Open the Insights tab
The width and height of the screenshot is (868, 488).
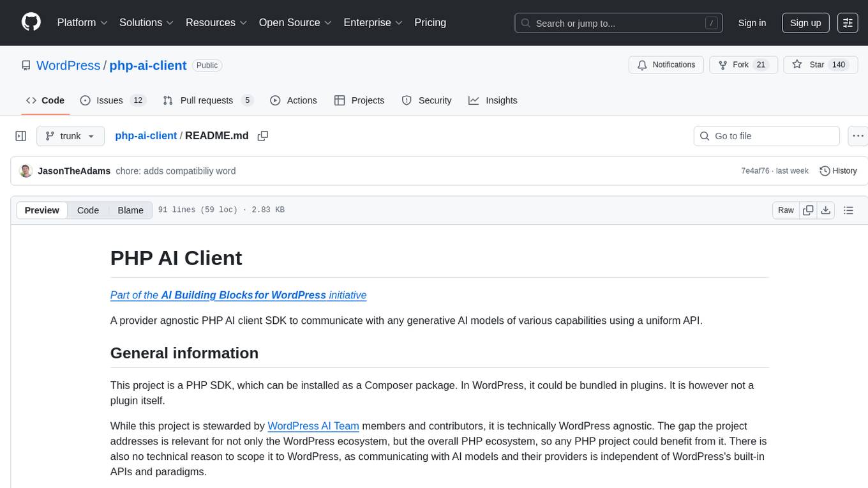493,100
